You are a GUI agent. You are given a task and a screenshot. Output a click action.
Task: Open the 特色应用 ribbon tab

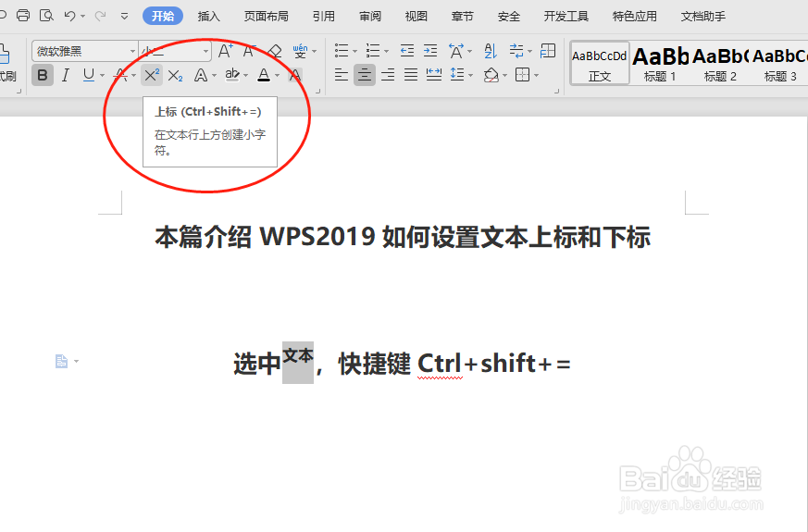(634, 17)
